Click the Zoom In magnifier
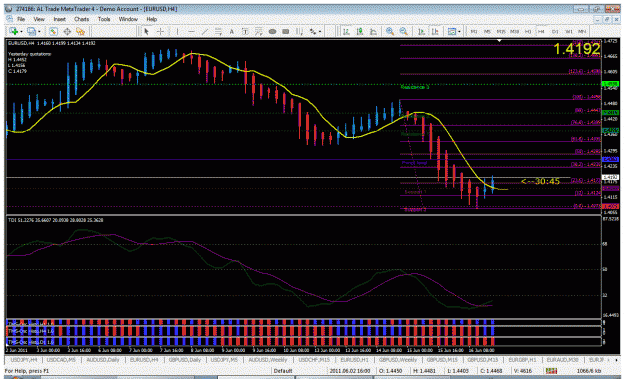 pyautogui.click(x=390, y=31)
